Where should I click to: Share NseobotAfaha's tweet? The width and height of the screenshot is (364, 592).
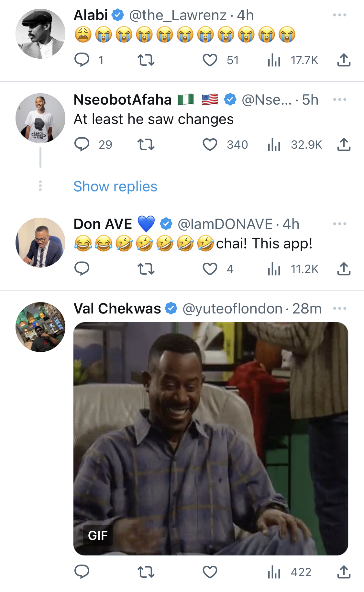pos(344,144)
